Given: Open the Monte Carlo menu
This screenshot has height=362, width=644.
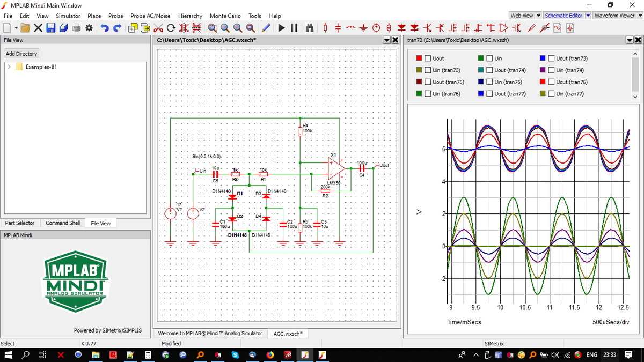Looking at the screenshot, I should (x=225, y=16).
